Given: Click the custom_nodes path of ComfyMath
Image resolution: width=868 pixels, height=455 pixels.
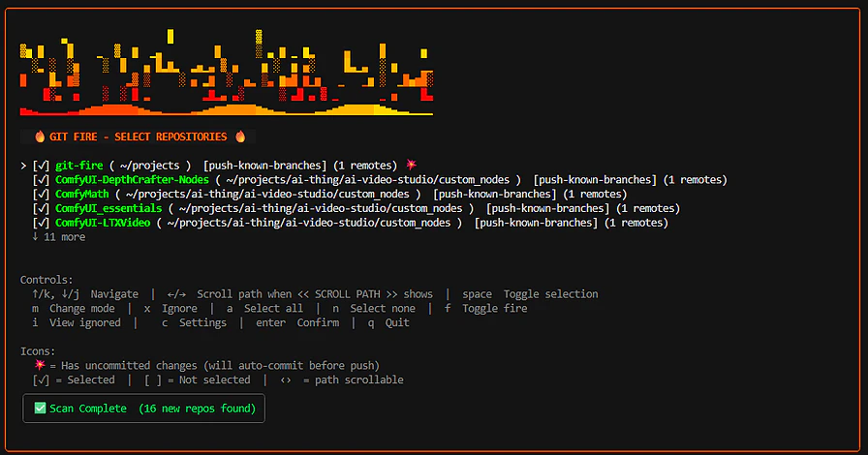Looking at the screenshot, I should 267,195.
